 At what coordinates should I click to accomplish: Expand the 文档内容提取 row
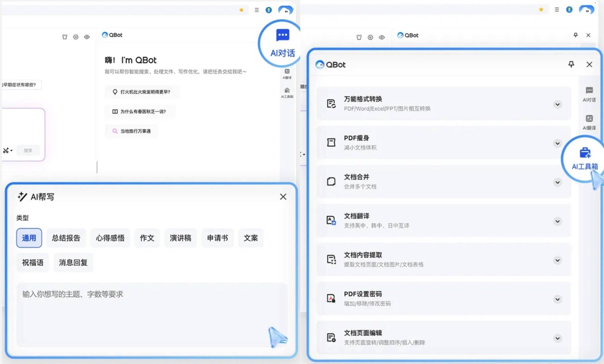pos(557,260)
